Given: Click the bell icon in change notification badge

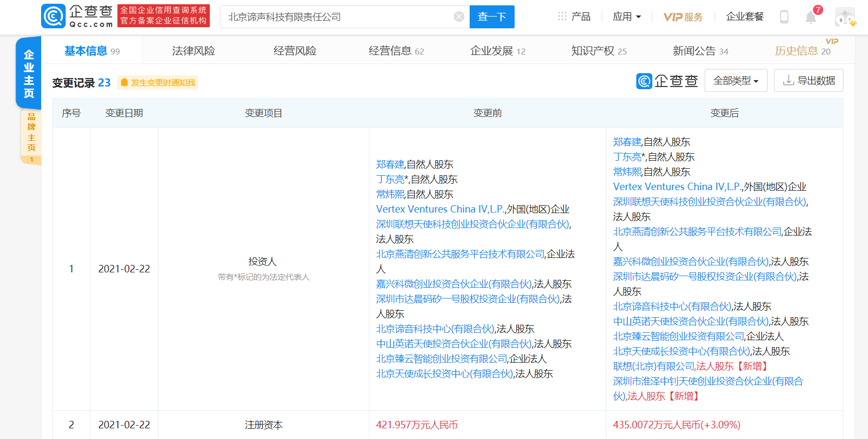Looking at the screenshot, I should click(124, 82).
